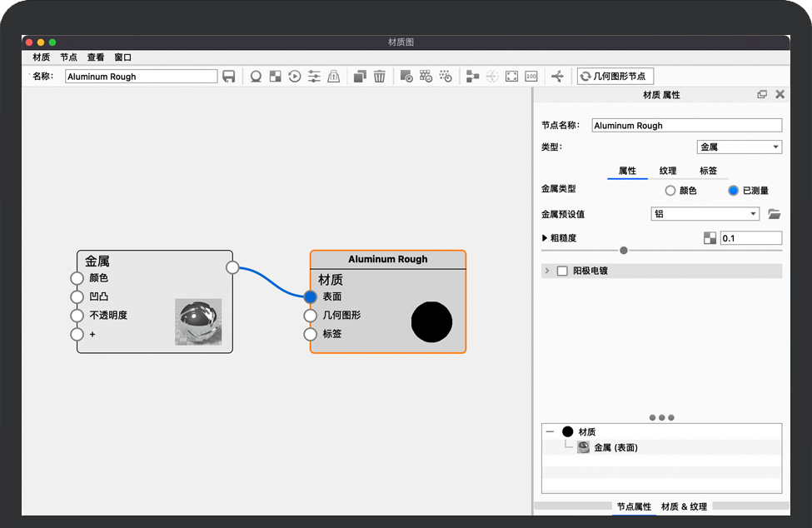Click the zoom 100% icon in toolbar
The height and width of the screenshot is (528, 812).
(531, 77)
